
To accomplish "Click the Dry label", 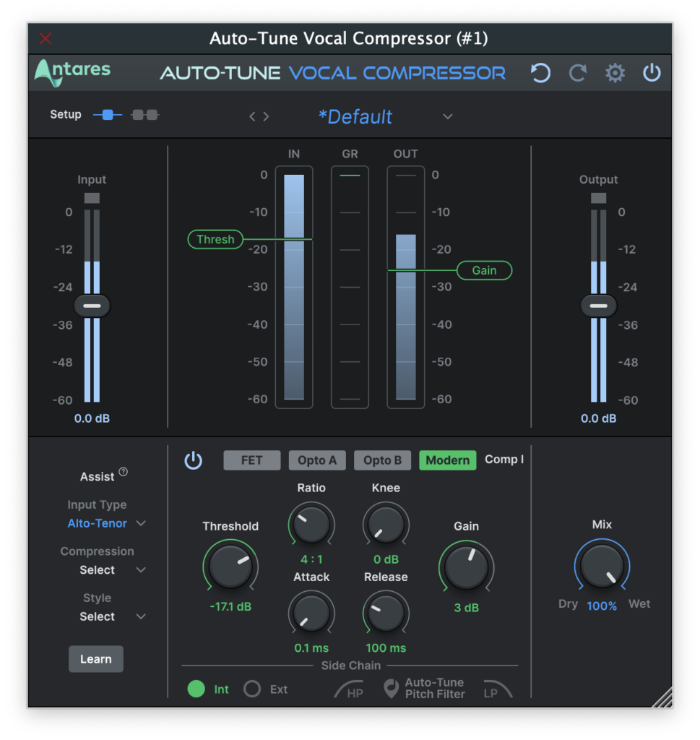I will point(568,604).
